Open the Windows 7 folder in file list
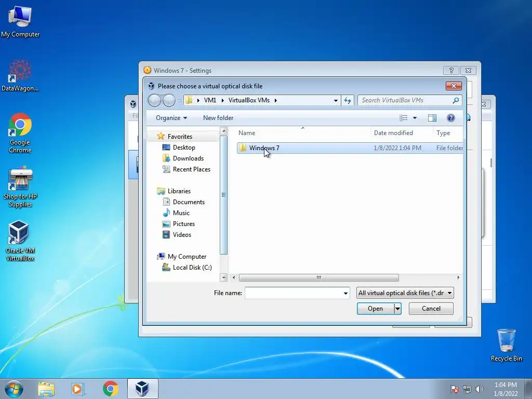532x399 pixels. coord(264,148)
